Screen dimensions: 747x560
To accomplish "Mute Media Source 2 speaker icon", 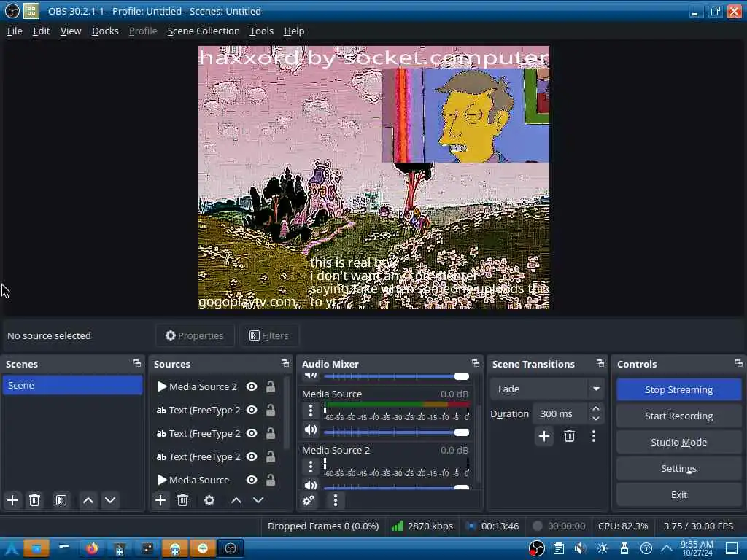I will click(x=311, y=485).
